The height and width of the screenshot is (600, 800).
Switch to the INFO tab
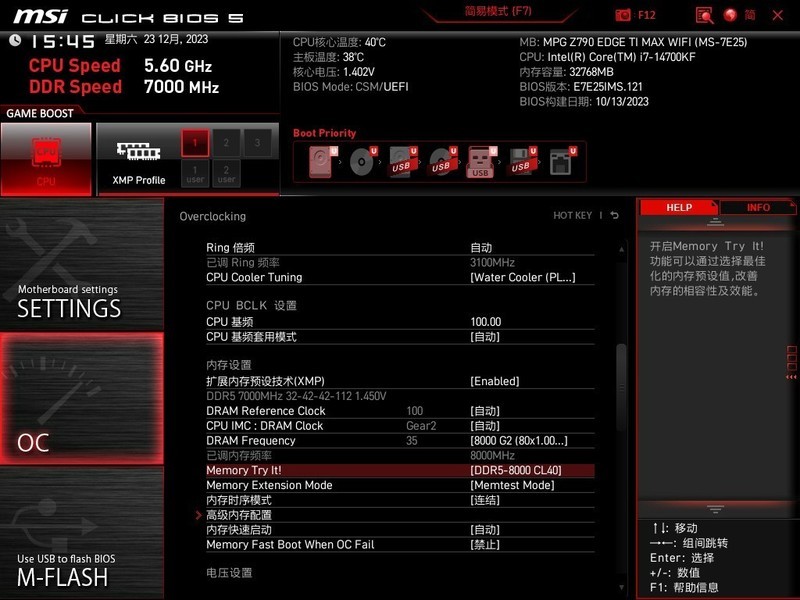(758, 207)
